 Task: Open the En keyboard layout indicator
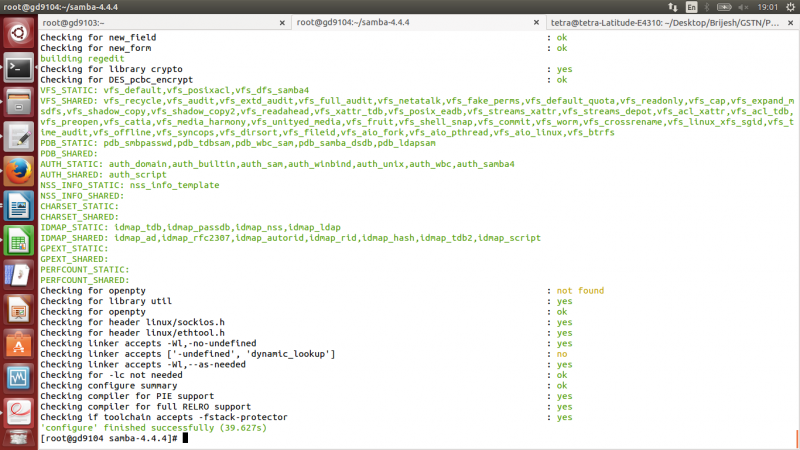[691, 7]
